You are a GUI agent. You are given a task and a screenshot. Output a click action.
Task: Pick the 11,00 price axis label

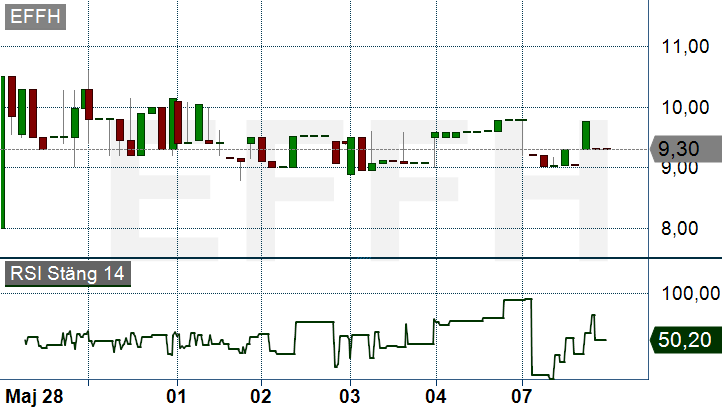click(685, 46)
